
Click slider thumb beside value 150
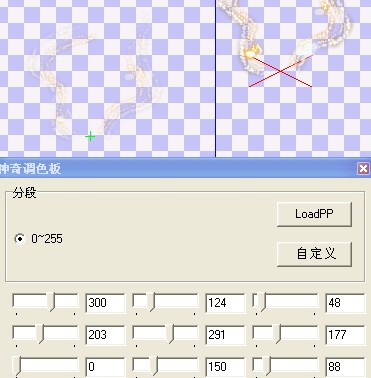coord(154,366)
